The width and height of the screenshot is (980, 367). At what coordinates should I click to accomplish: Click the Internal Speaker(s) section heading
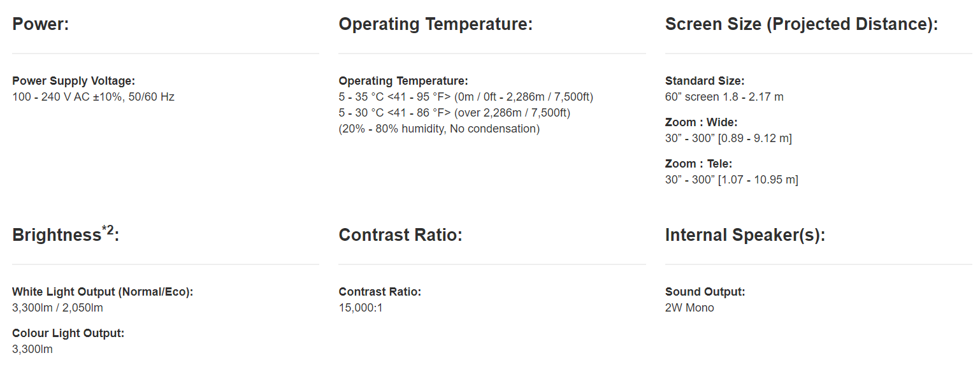[745, 235]
